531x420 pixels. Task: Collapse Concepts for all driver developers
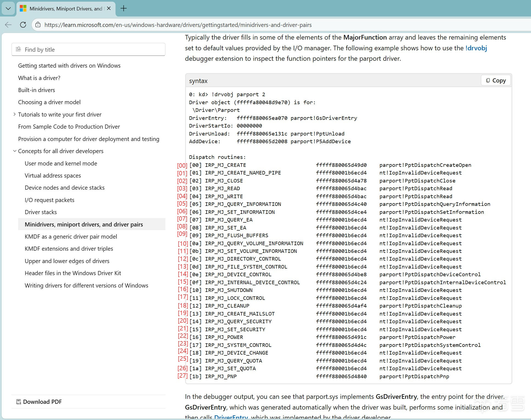pyautogui.click(x=15, y=151)
